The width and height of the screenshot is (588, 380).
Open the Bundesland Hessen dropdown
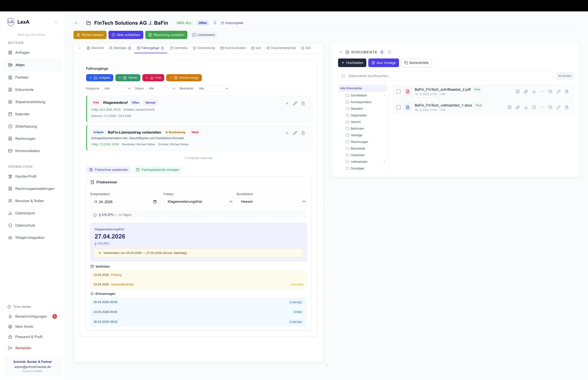[x=271, y=202]
